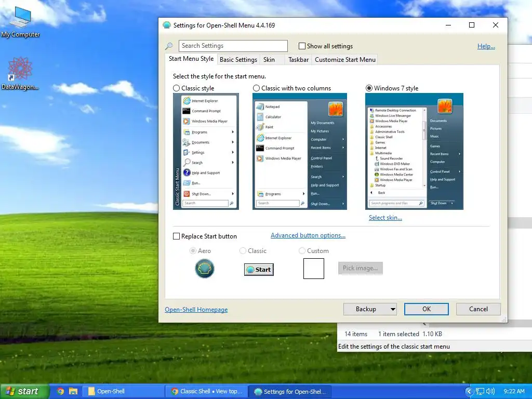Select the Aero shell start button image

click(x=205, y=269)
